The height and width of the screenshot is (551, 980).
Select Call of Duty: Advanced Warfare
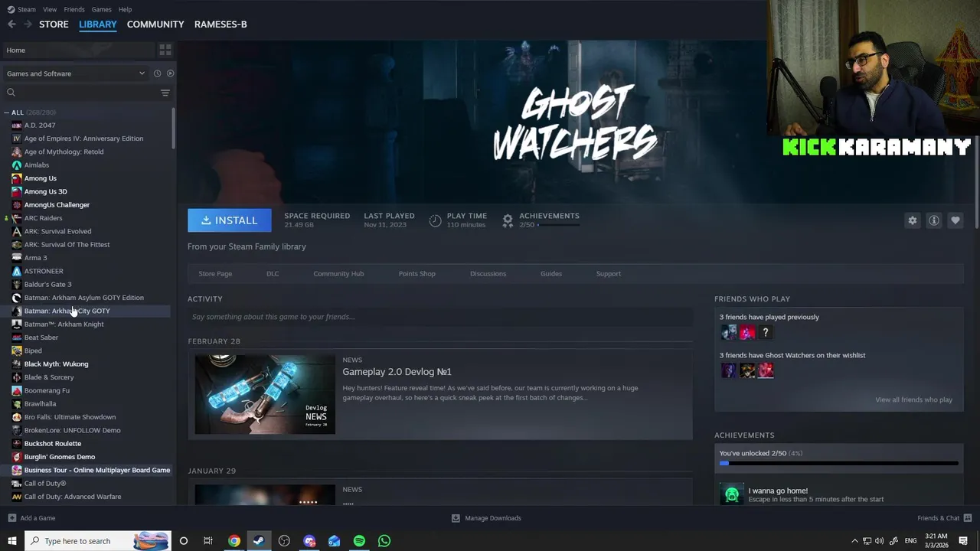[72, 497]
